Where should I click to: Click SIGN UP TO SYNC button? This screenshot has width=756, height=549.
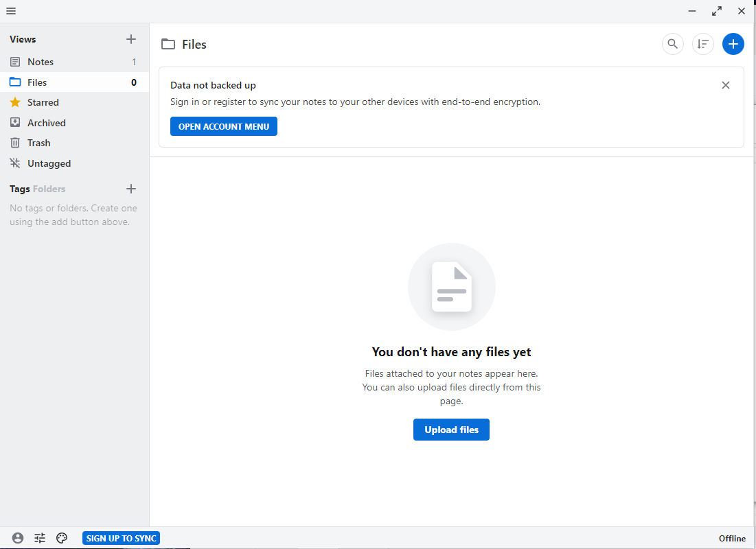point(122,538)
